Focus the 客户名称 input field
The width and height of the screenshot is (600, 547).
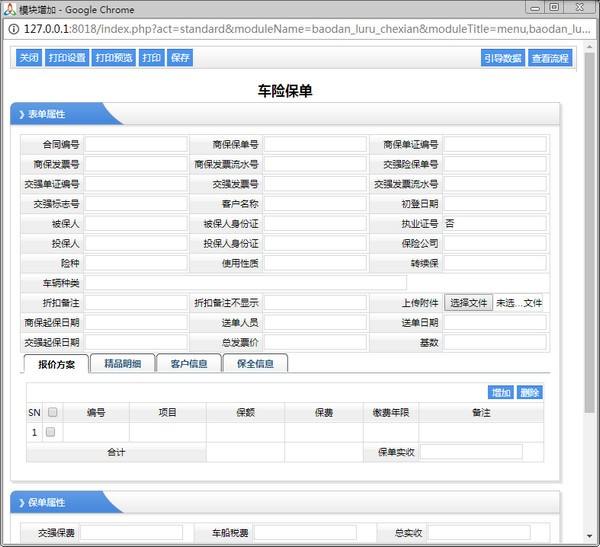tap(315, 204)
